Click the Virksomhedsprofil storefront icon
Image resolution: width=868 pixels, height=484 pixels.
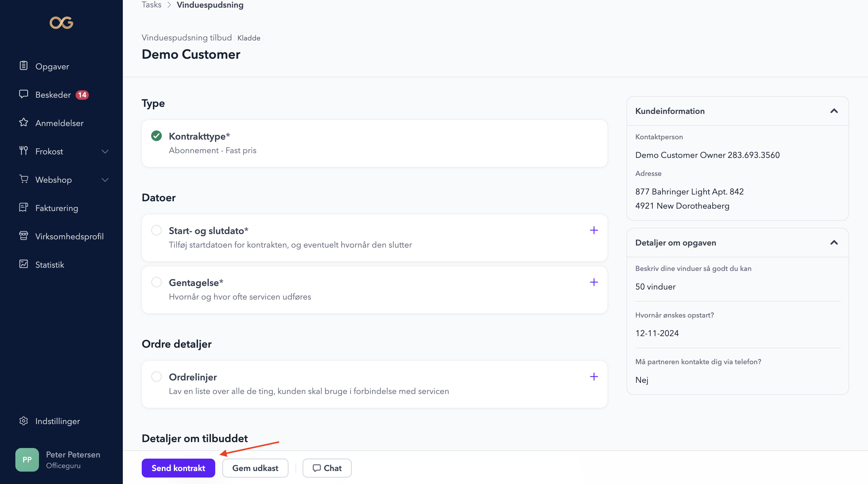click(23, 236)
